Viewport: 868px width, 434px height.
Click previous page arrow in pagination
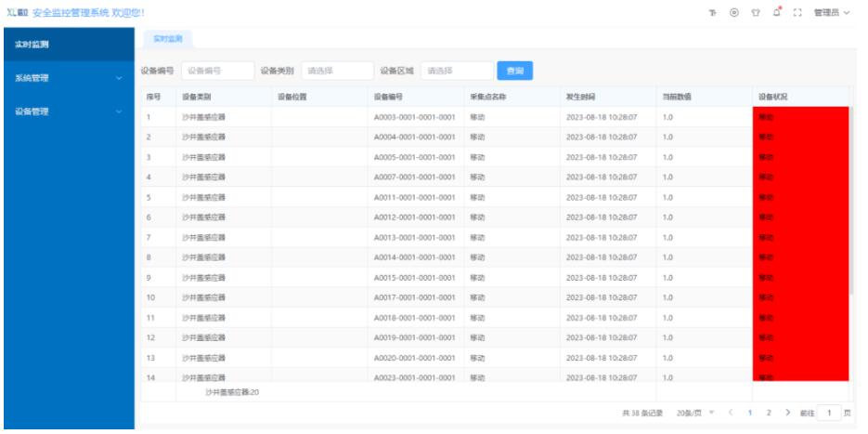[731, 412]
